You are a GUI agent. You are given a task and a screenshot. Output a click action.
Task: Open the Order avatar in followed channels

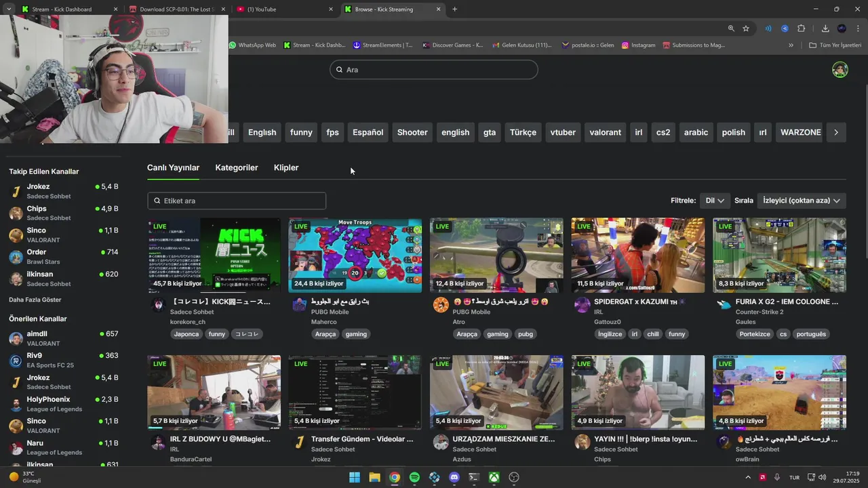16,257
